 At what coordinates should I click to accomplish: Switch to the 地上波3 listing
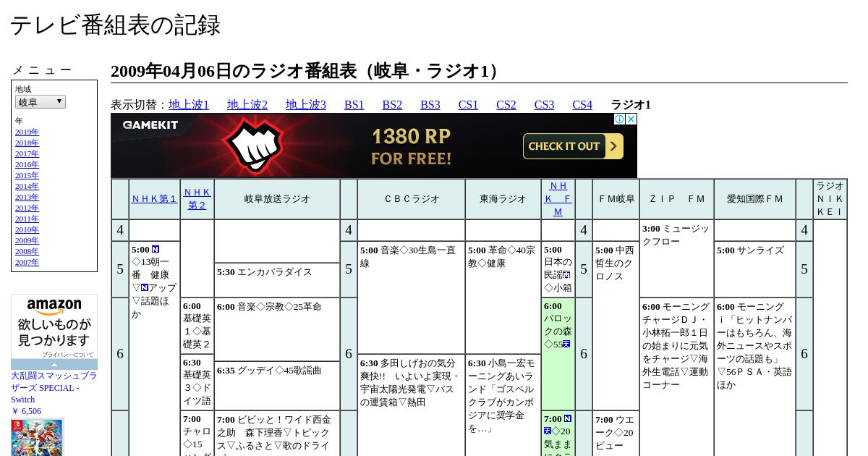306,105
